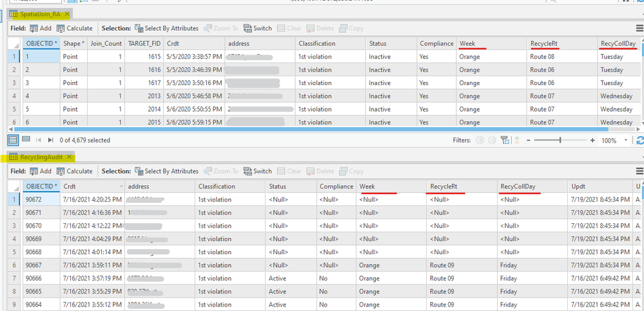Click '0 of 4,679 selected' status text
Viewport: 644px width, 311px height.
point(85,140)
